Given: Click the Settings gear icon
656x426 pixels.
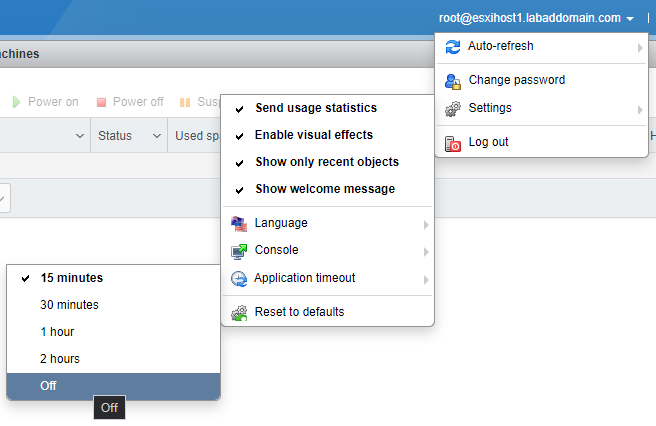Looking at the screenshot, I should pos(453,108).
